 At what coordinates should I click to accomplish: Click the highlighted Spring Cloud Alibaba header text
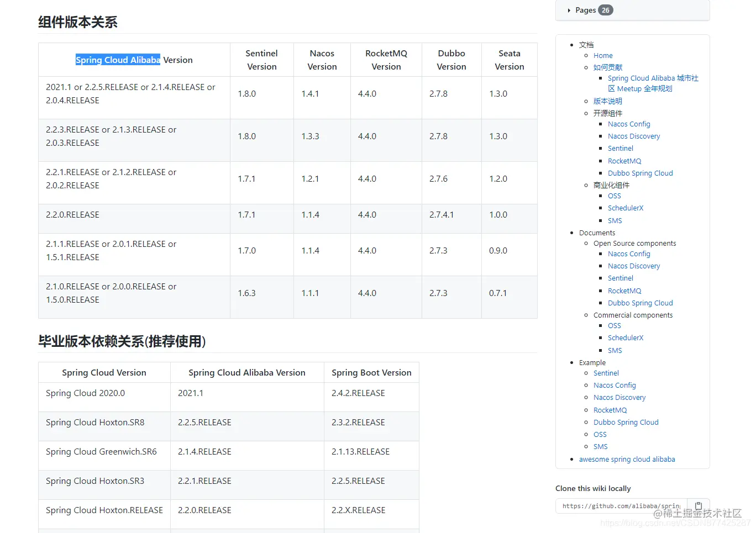pos(118,60)
